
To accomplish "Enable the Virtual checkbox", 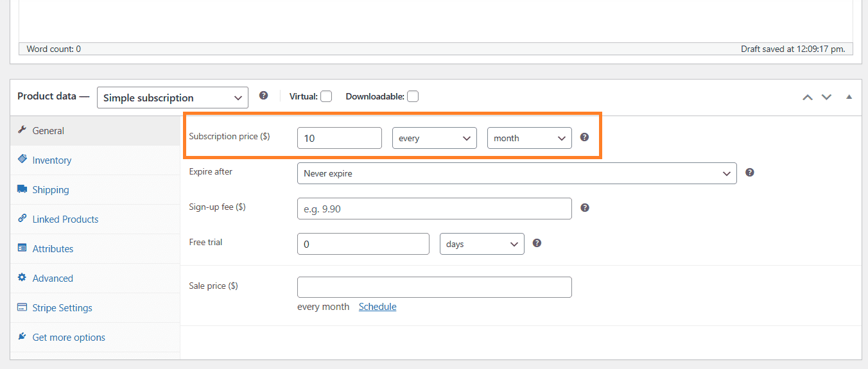I will click(326, 96).
